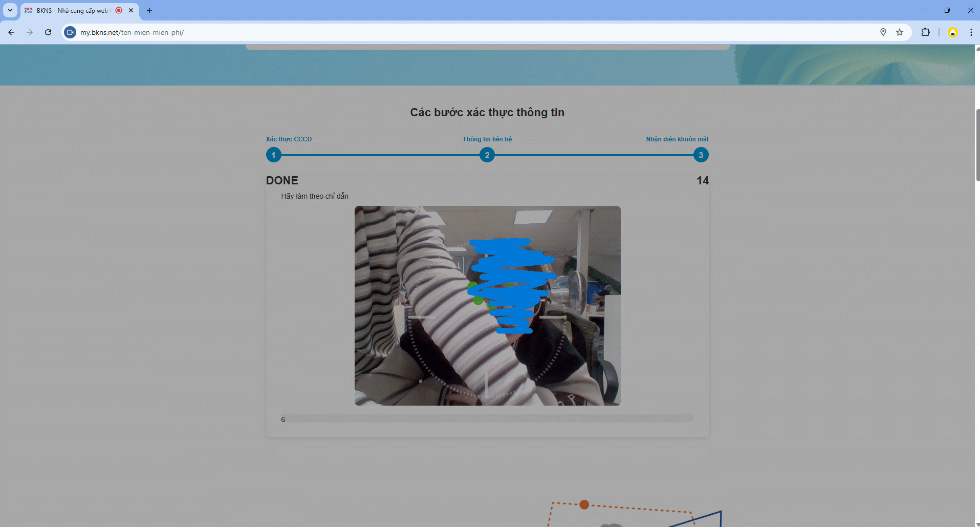Viewport: 980px width, 527px height.
Task: Open the Extensions puzzle icon
Action: pyautogui.click(x=925, y=32)
